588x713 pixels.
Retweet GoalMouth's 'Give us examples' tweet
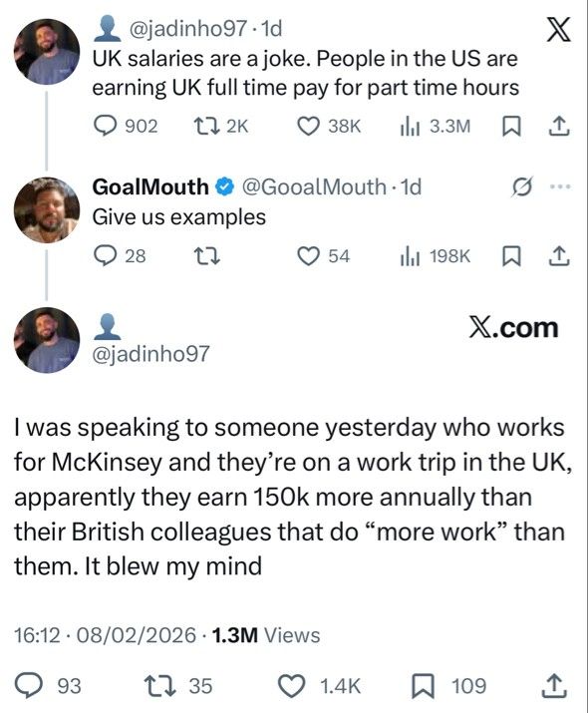(206, 256)
